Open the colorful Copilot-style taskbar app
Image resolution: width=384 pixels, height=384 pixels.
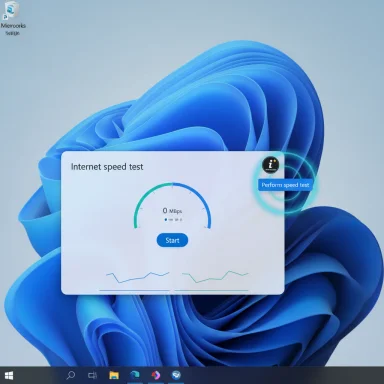(x=156, y=375)
